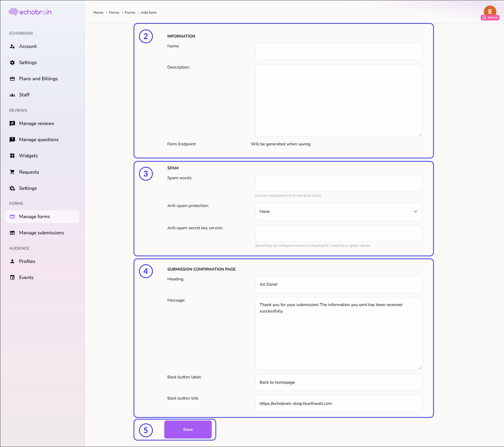Open Events under Audience
This screenshot has width=504, height=447.
click(x=42, y=278)
